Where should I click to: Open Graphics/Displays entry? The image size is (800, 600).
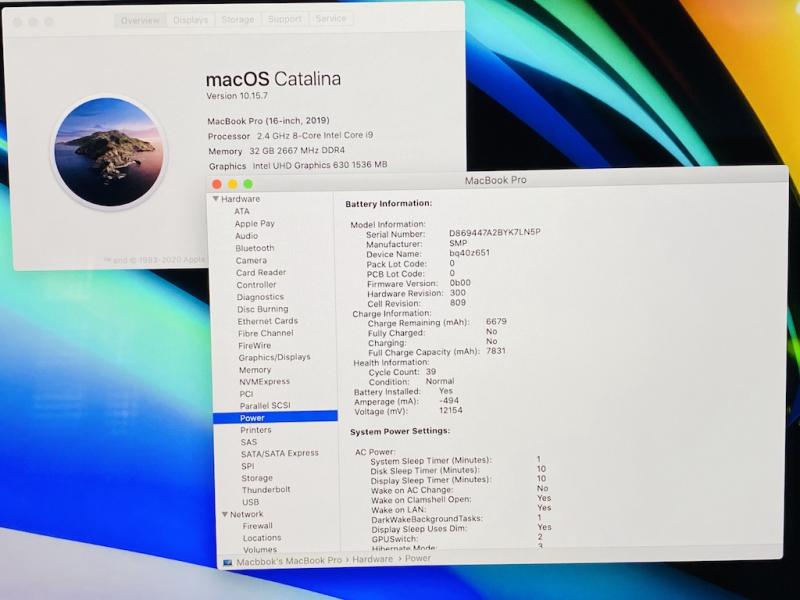tap(274, 357)
